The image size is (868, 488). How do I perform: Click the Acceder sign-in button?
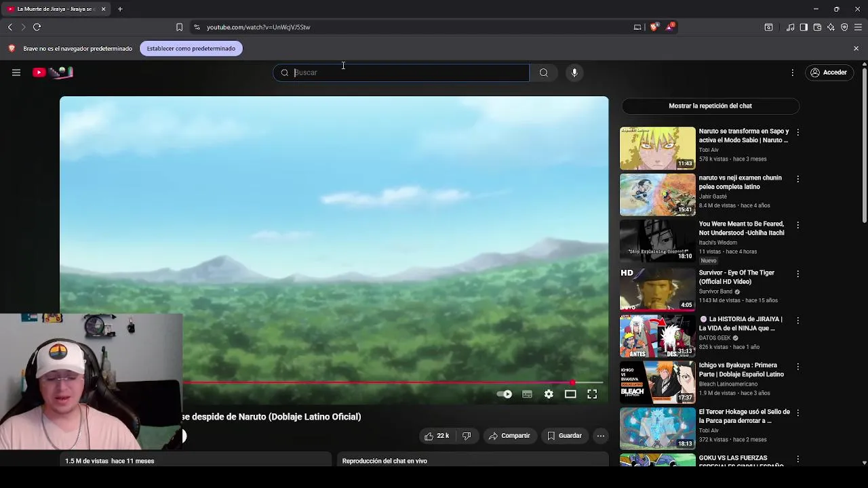(829, 73)
